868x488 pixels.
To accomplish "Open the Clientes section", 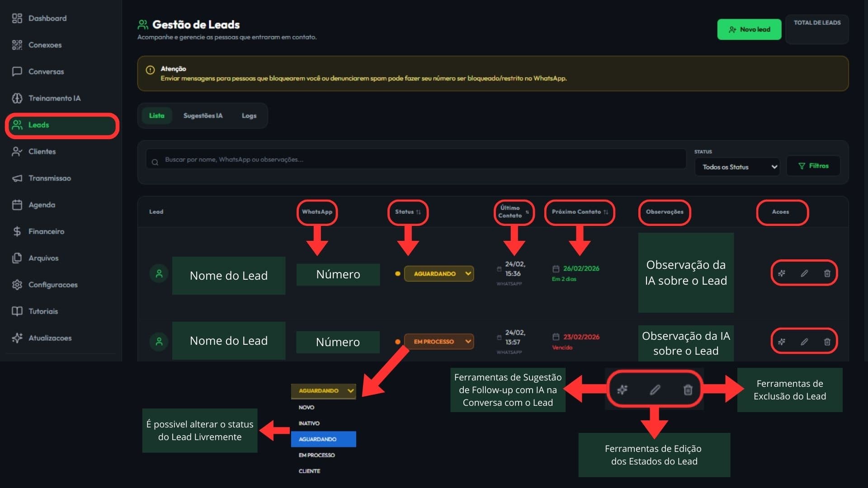I will pyautogui.click(x=42, y=151).
